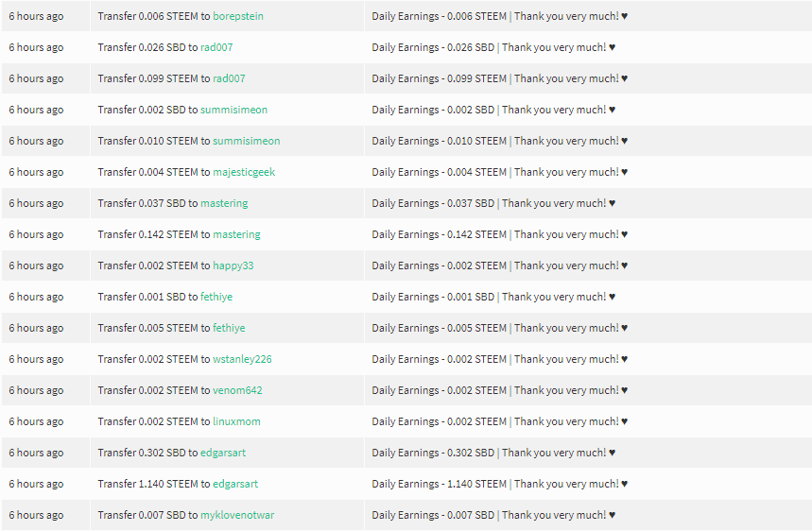Visit the wstanley226 profile link
Screen dimensions: 812x531
(242, 359)
